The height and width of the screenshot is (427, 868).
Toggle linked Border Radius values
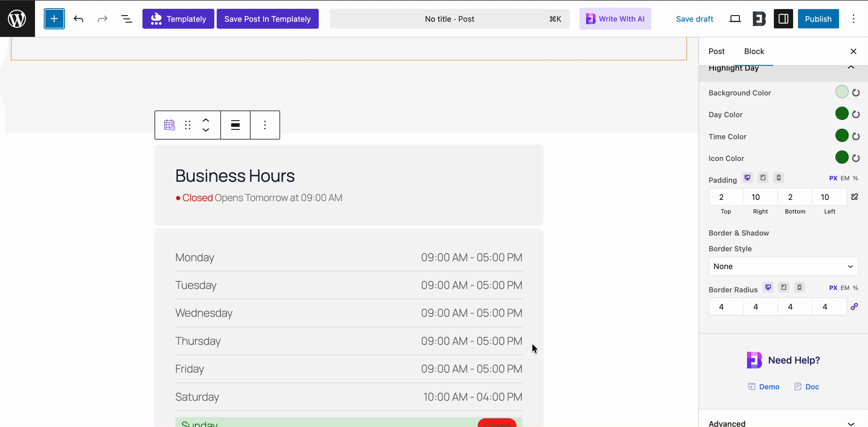pos(854,306)
